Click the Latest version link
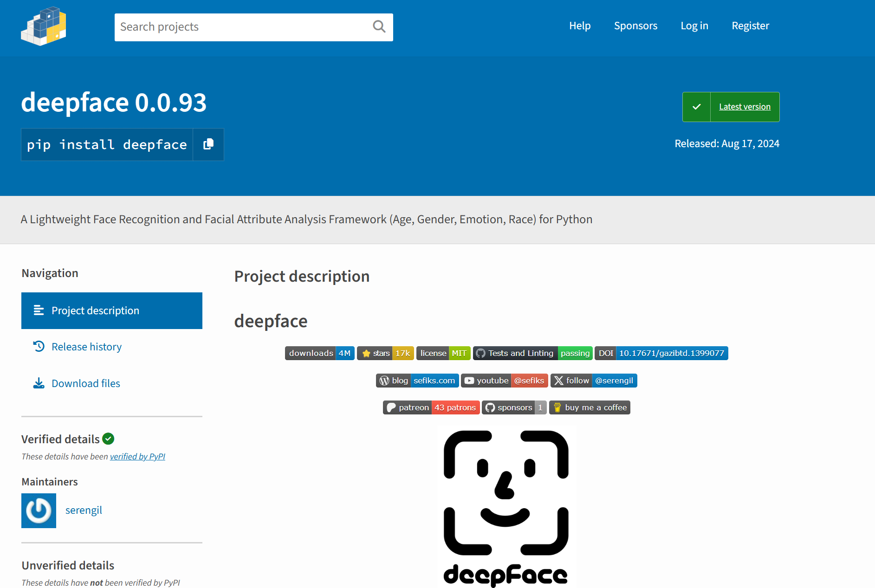Viewport: 875px width, 588px height. (745, 107)
